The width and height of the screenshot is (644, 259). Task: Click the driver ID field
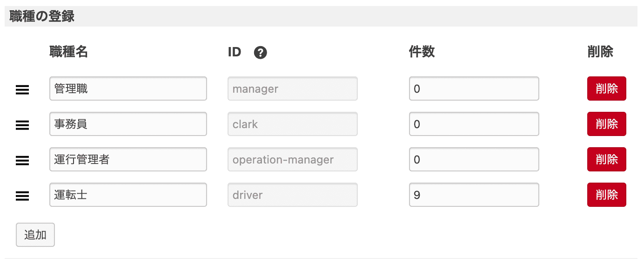click(x=292, y=195)
